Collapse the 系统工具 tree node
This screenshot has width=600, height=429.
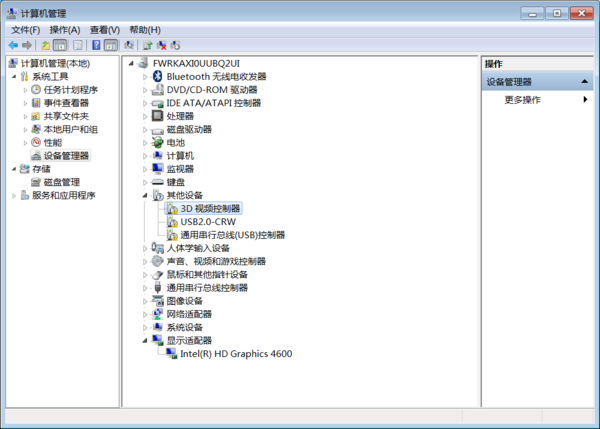click(14, 77)
